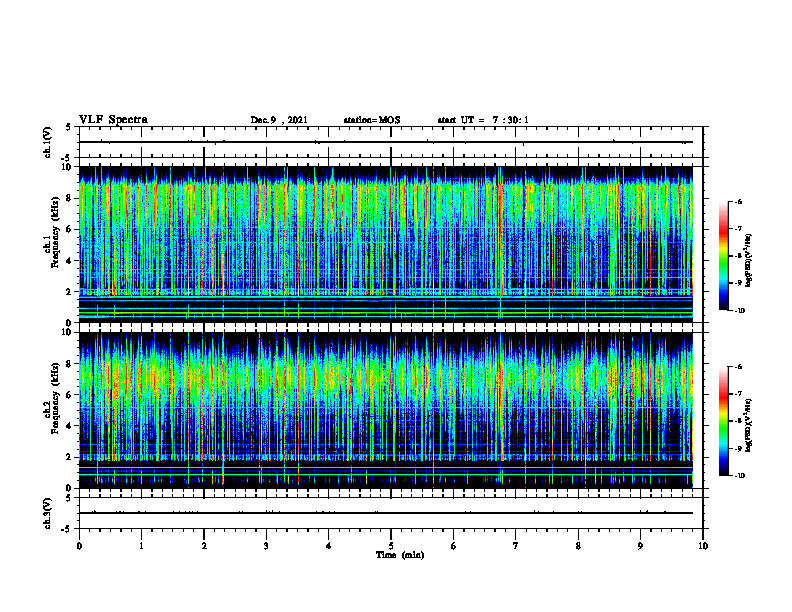Click time axis tick label "4"
Viewport: 792px width, 612px height.
329,546
